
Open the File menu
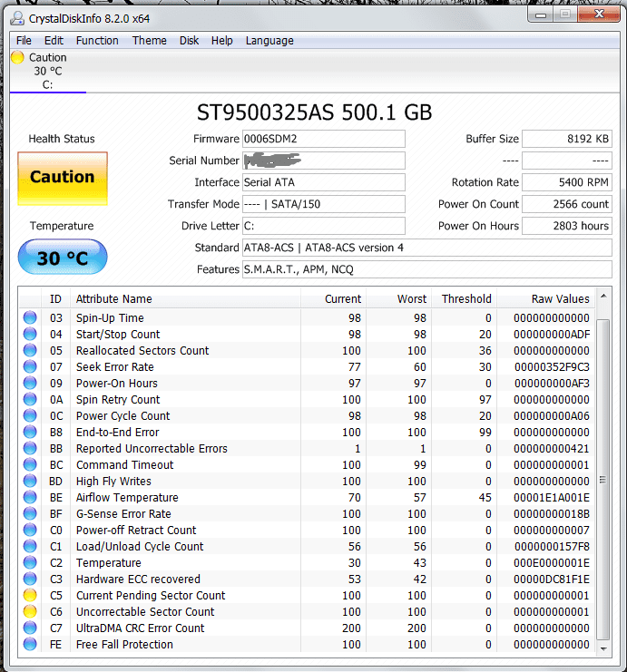(24, 41)
